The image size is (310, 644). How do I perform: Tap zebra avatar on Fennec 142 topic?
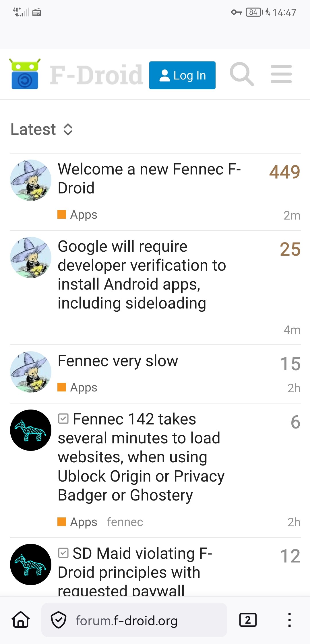[x=31, y=430]
